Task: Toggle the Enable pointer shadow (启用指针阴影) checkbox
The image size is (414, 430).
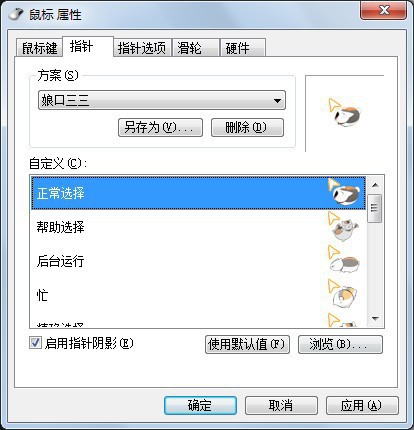Action: click(x=35, y=343)
